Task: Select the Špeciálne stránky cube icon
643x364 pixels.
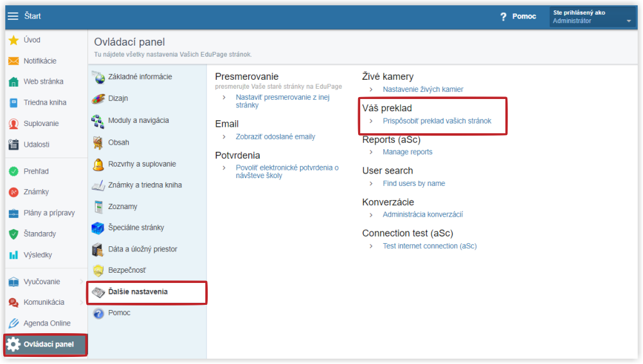Action: click(98, 228)
